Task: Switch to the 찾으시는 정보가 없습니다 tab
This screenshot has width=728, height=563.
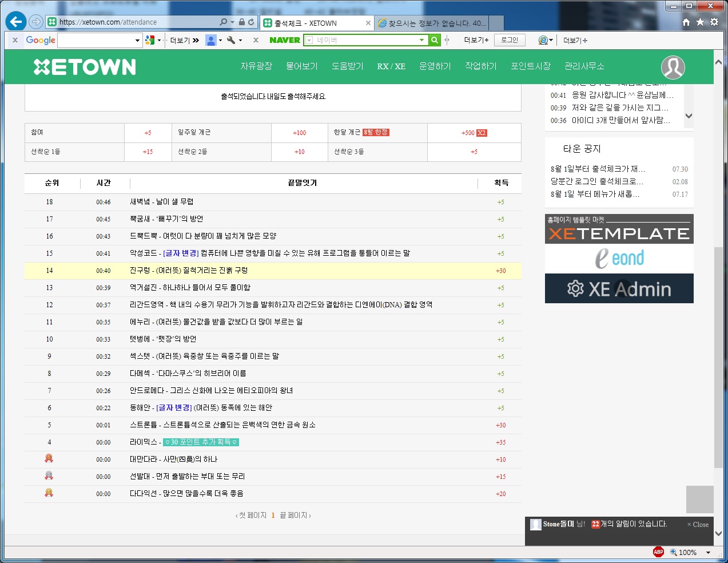Action: [432, 23]
